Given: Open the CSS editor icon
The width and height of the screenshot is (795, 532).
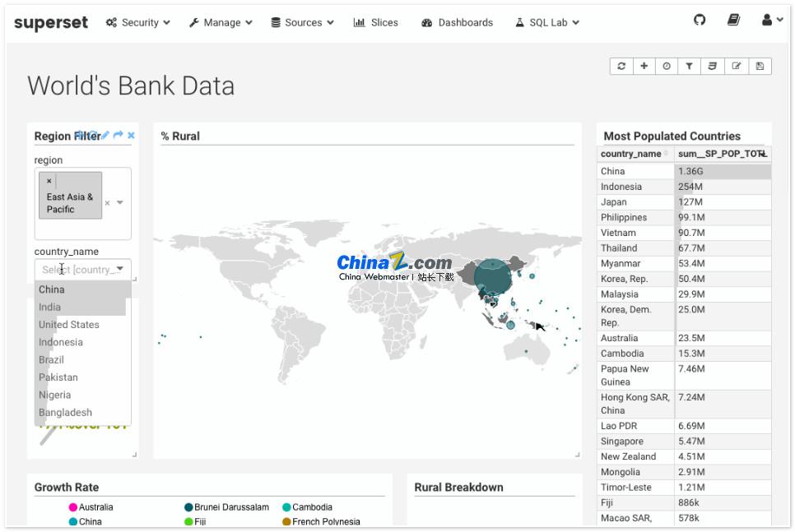Looking at the screenshot, I should (713, 67).
